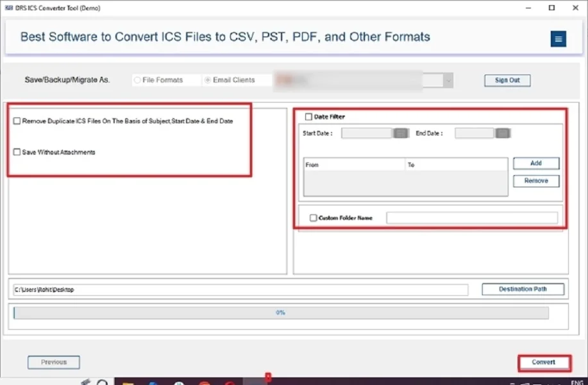Maximize the DRS ICS Converter window

[551, 8]
